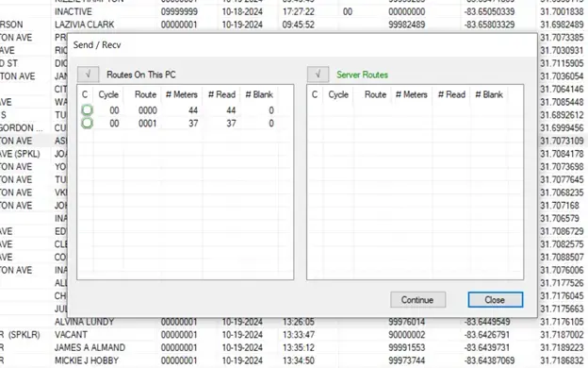Click latitude value 31.7073109 in the highlighted row
Screen dimensions: 588x368
[x=562, y=141]
